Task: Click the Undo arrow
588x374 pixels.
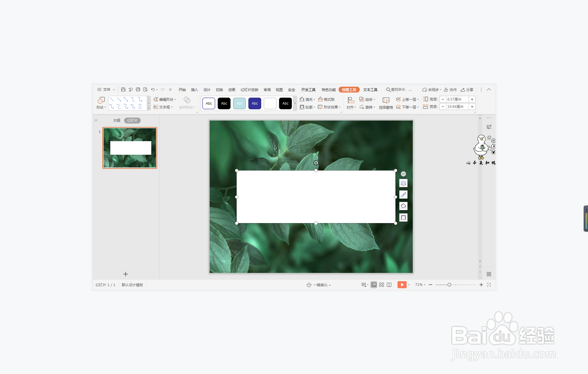Action: pos(153,90)
